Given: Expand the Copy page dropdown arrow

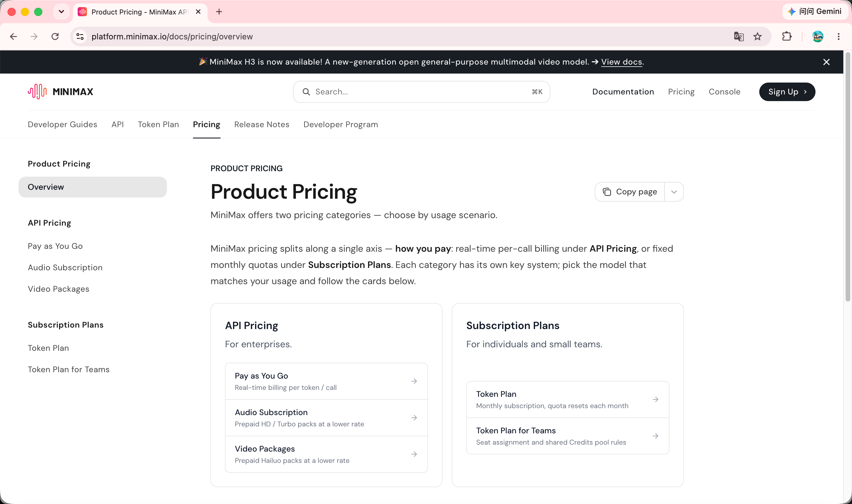Looking at the screenshot, I should (x=674, y=192).
